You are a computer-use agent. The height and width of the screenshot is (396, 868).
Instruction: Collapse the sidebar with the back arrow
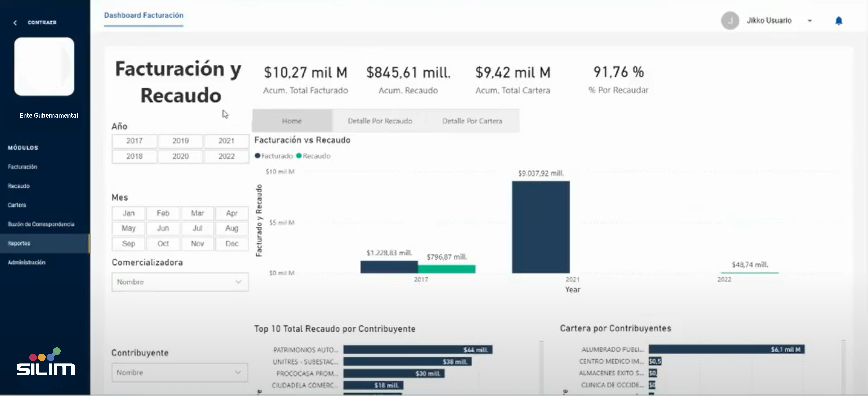pyautogui.click(x=15, y=23)
